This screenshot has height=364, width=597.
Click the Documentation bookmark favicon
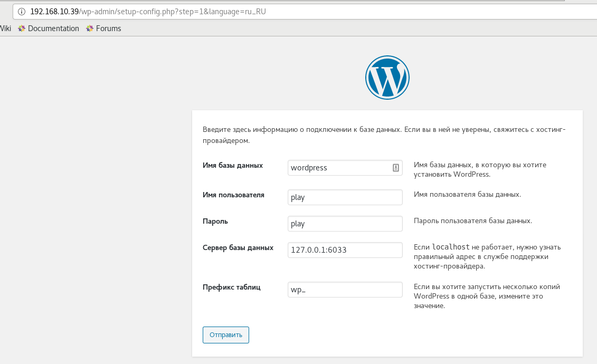click(x=22, y=28)
